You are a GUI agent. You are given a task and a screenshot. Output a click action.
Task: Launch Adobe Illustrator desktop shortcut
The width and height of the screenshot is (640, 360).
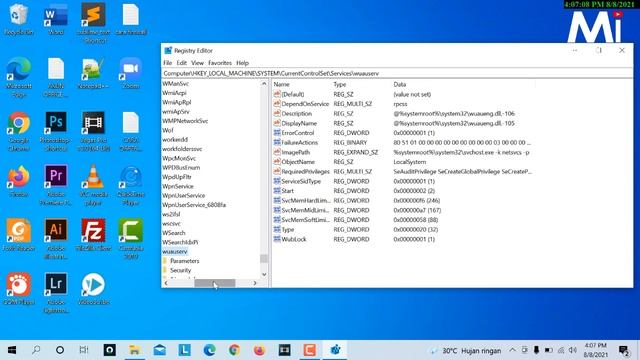pos(56,239)
